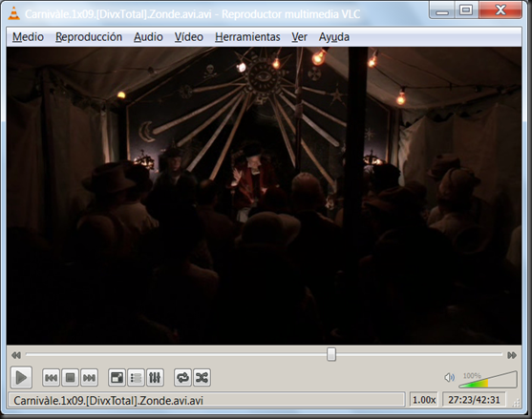Screen dimensions: 532x419
Task: Toggle loop repeat mode
Action: click(182, 377)
